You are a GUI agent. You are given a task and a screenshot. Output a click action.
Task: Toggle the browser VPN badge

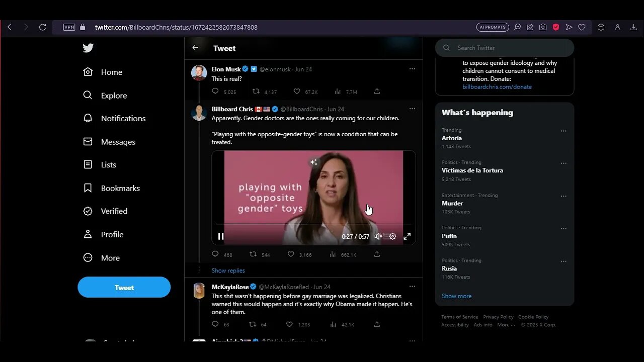tap(69, 27)
